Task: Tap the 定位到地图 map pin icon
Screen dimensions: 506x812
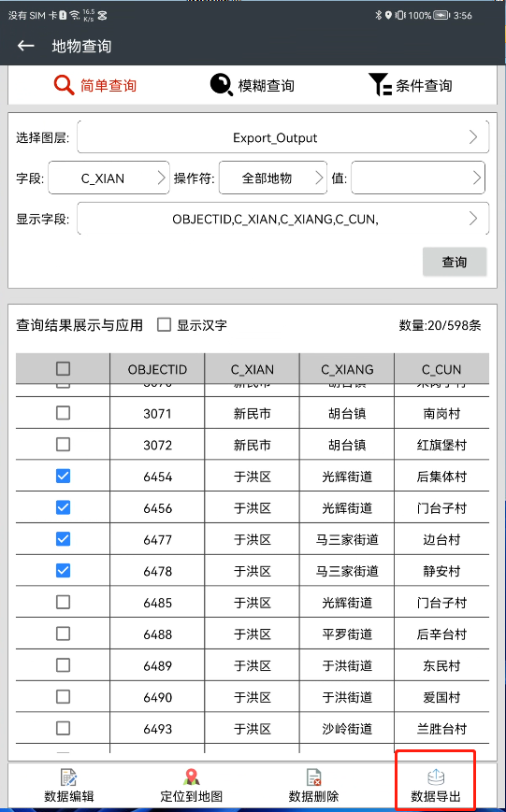Action: (x=192, y=777)
